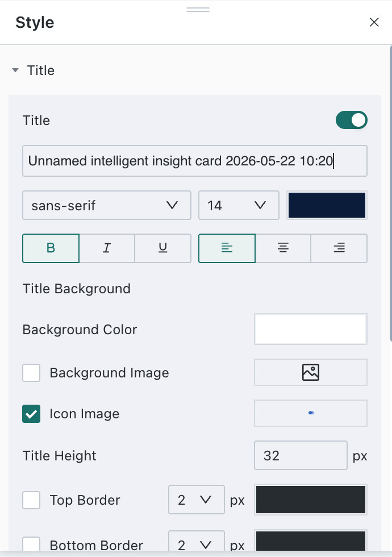The height and width of the screenshot is (557, 392).
Task: Pick the title Background Color swatch
Action: pyautogui.click(x=311, y=329)
